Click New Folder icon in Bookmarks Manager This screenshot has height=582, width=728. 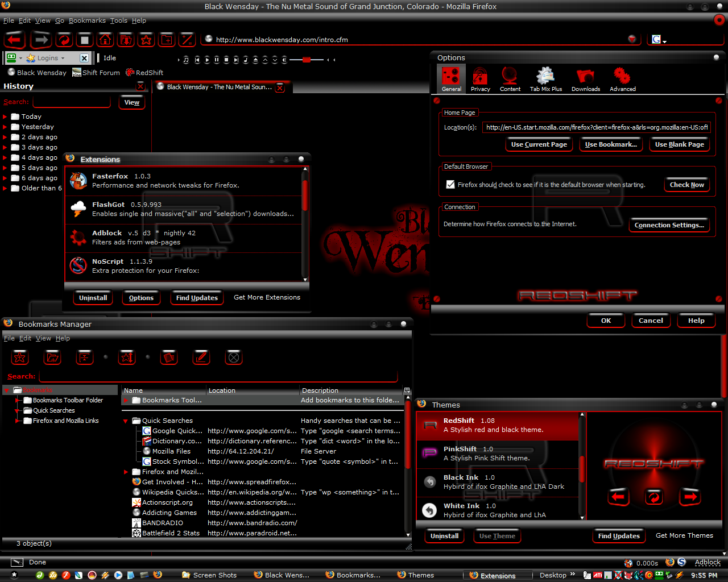[52, 357]
